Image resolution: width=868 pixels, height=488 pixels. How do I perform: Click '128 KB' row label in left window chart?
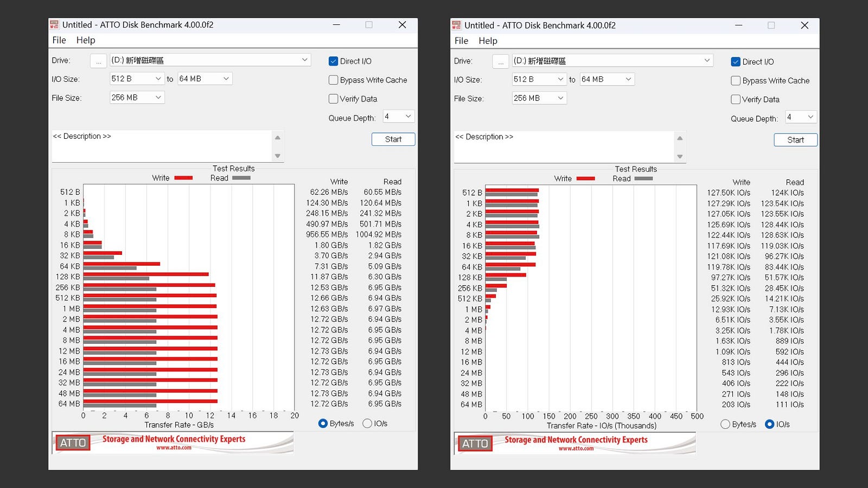click(68, 277)
